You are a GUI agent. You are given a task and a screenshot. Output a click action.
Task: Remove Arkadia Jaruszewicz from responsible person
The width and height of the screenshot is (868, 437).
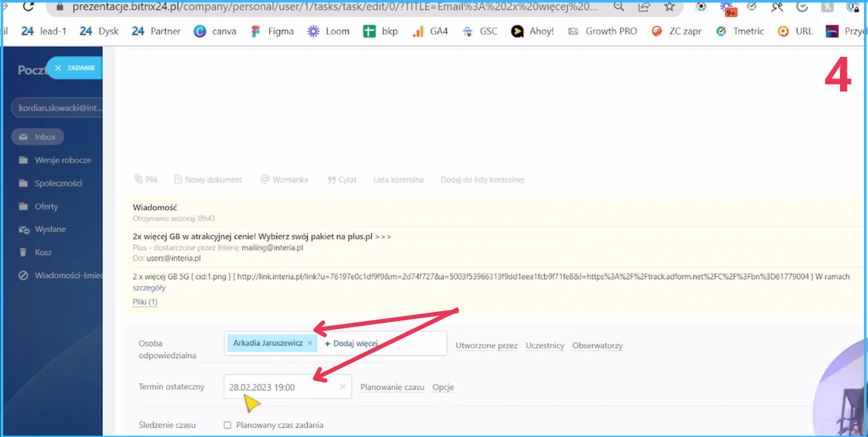pyautogui.click(x=310, y=343)
